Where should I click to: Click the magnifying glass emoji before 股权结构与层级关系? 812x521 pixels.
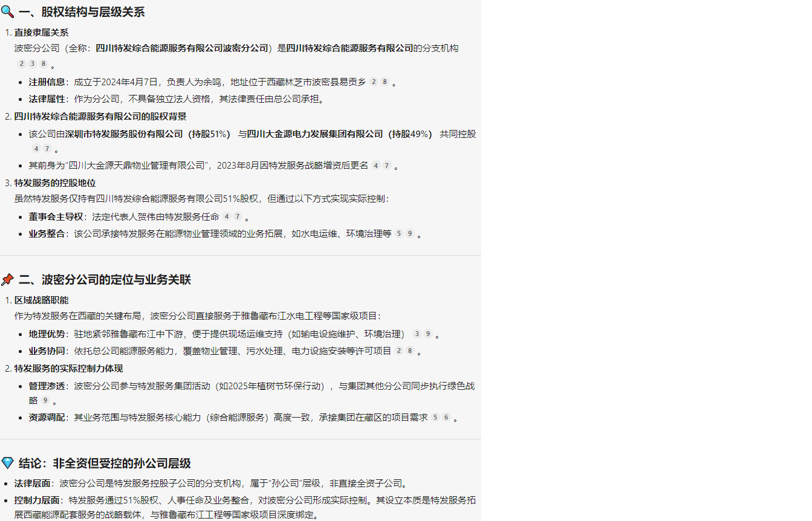[x=7, y=11]
